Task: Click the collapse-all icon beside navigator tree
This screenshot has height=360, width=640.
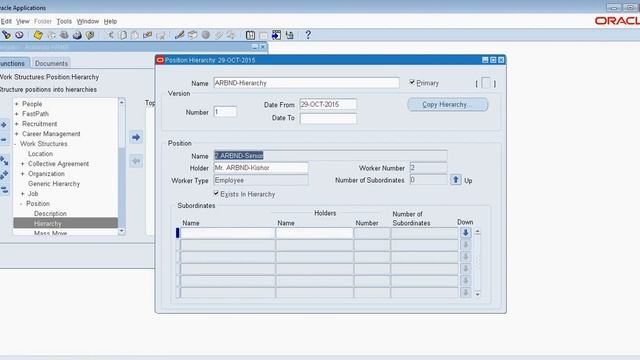Action: pyautogui.click(x=4, y=189)
